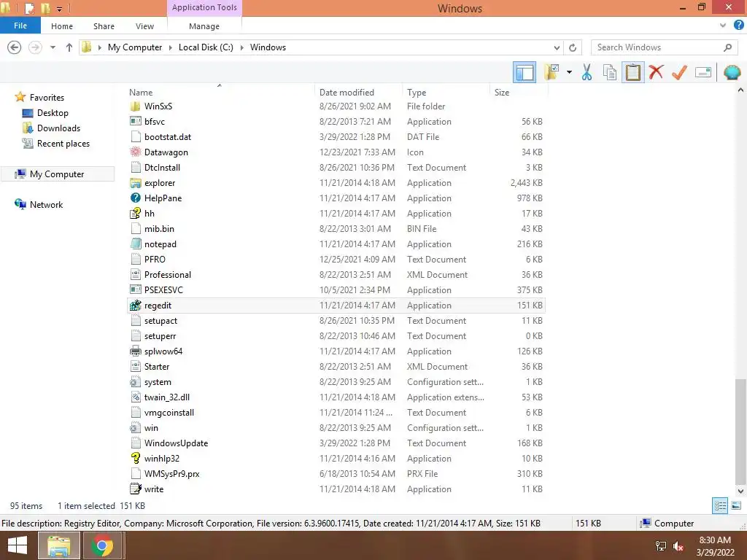Select the twain_32.dll file
747x560 pixels.
point(167,397)
